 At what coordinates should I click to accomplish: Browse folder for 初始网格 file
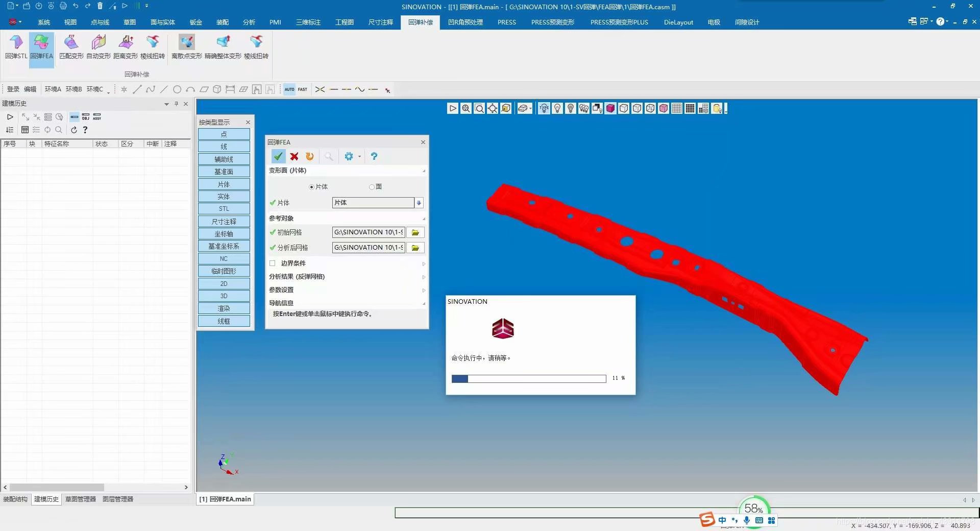(x=415, y=232)
